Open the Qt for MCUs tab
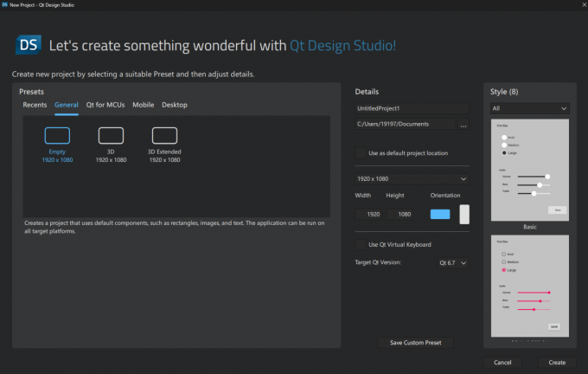Screen dimensions: 588x374 105,105
